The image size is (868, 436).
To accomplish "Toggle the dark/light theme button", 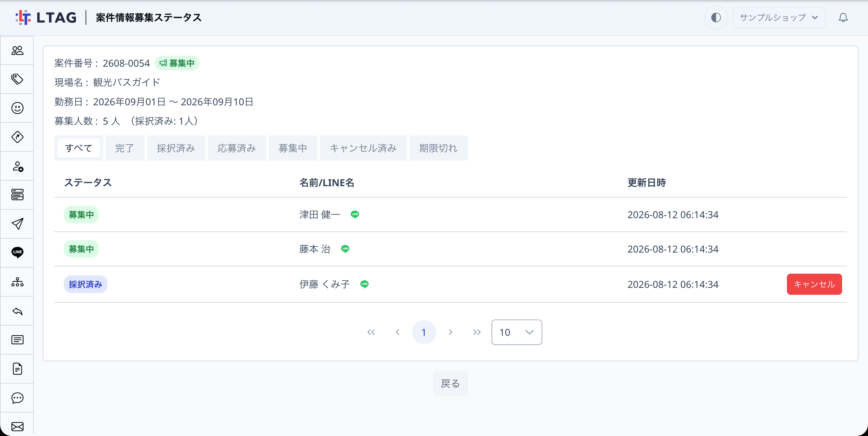I will (x=716, y=18).
